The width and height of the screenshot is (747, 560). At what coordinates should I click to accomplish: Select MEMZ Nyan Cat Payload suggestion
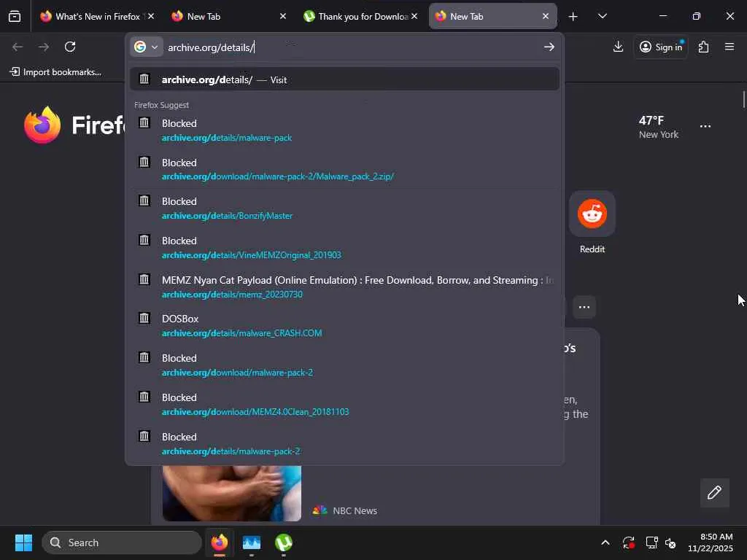(x=344, y=287)
